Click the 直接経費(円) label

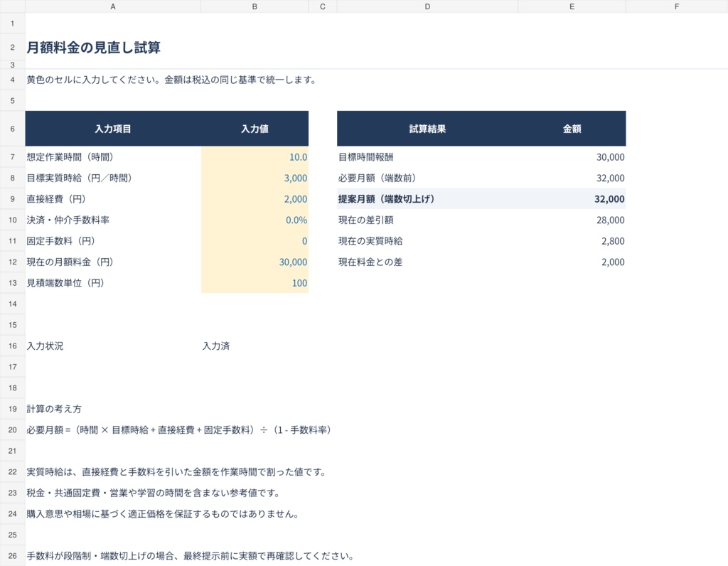click(x=56, y=198)
